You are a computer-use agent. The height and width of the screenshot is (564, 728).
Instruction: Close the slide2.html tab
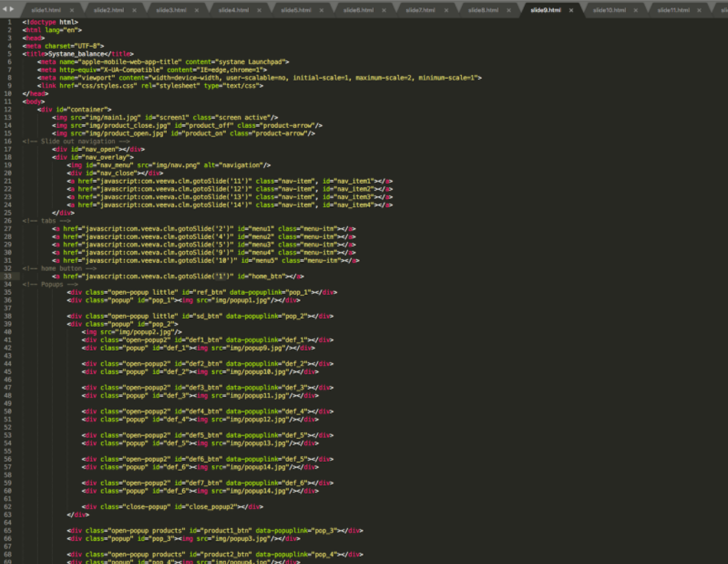pos(134,10)
